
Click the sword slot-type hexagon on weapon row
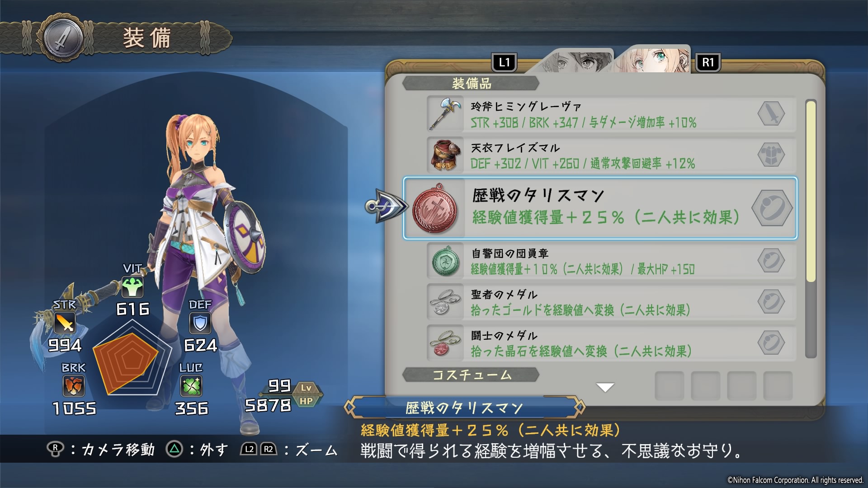(x=771, y=113)
